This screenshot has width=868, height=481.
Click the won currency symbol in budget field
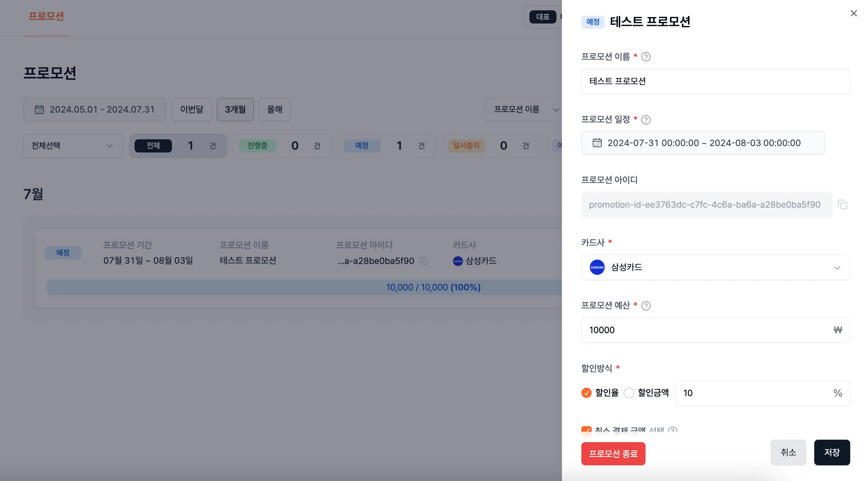tap(838, 330)
